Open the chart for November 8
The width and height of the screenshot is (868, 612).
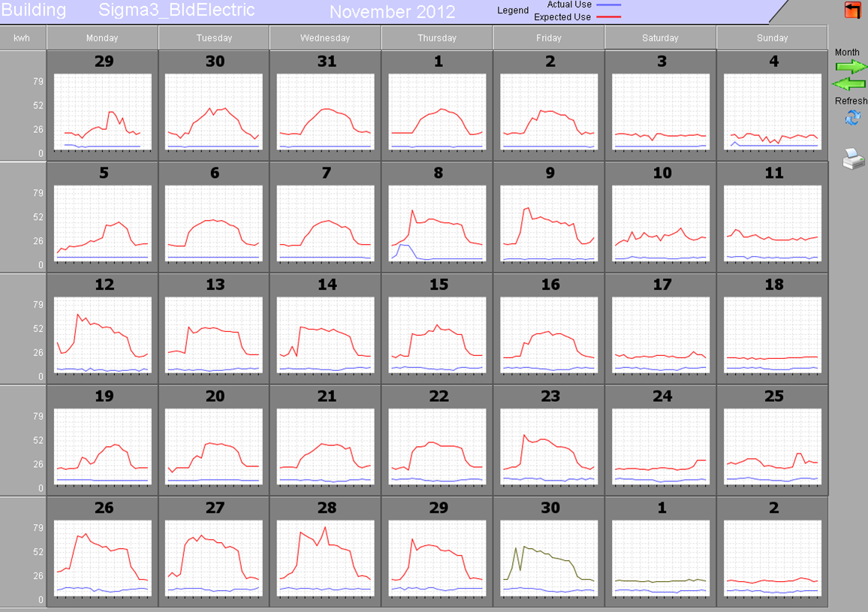point(437,223)
